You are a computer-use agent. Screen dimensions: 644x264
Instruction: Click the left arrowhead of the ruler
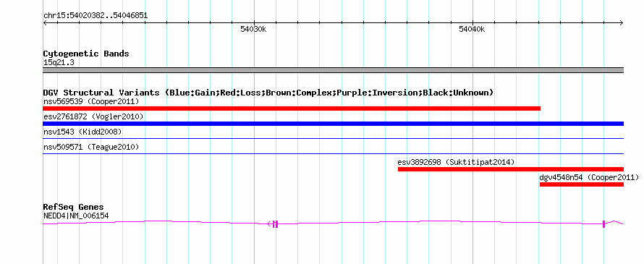[x=45, y=23]
